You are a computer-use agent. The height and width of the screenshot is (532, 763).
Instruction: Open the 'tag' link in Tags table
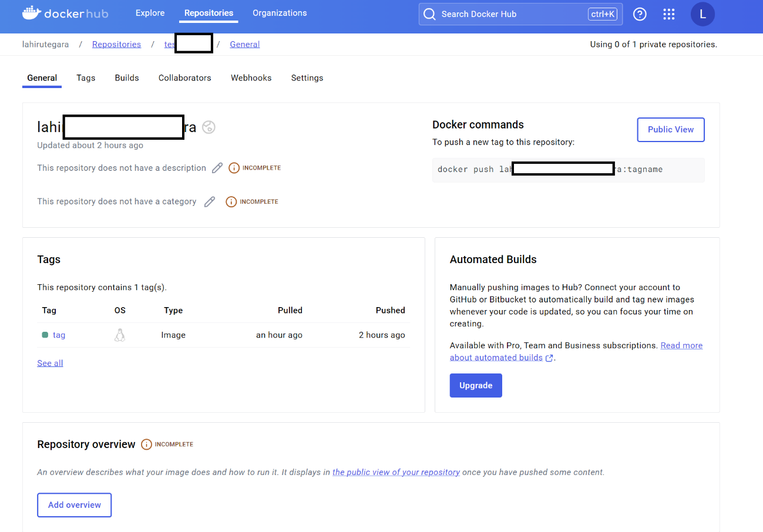click(x=59, y=335)
